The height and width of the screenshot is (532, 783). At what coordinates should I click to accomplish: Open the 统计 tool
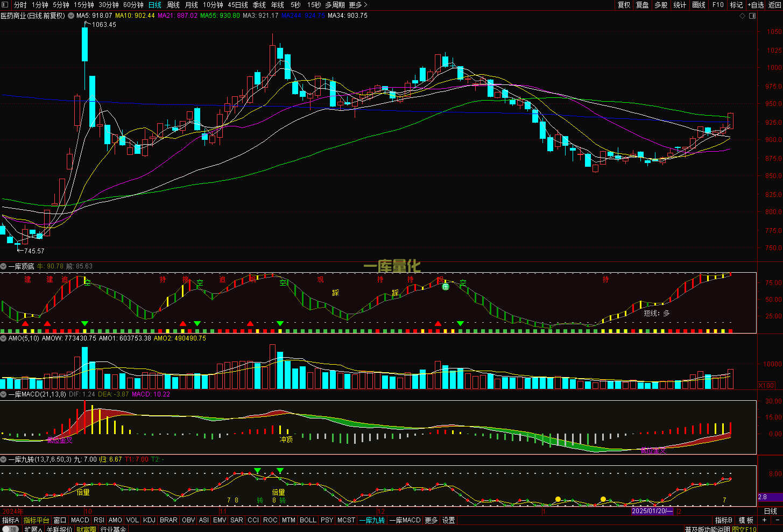pyautogui.click(x=680, y=5)
